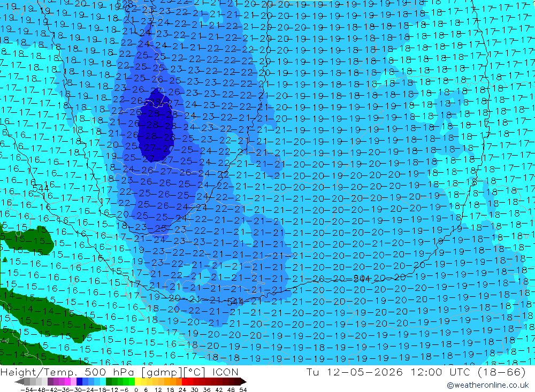Click the '528' height contour label
The height and width of the screenshot is (392, 535).
coord(125,4)
